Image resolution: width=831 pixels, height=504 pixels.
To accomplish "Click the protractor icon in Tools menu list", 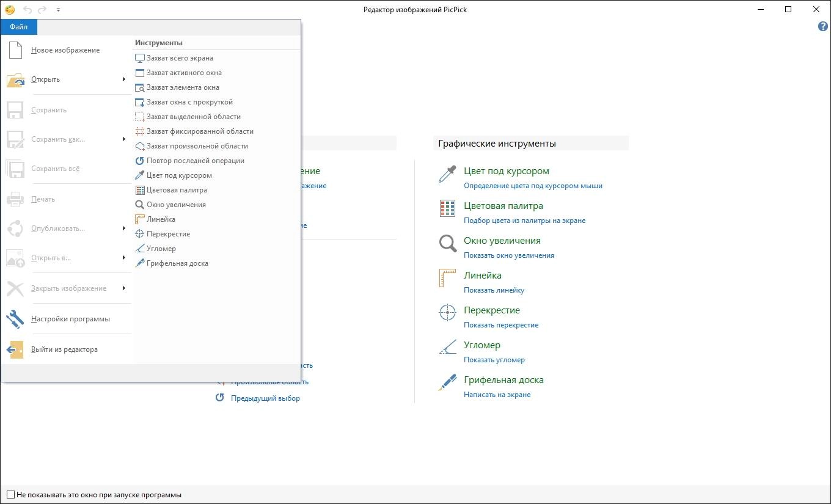I will (x=140, y=249).
